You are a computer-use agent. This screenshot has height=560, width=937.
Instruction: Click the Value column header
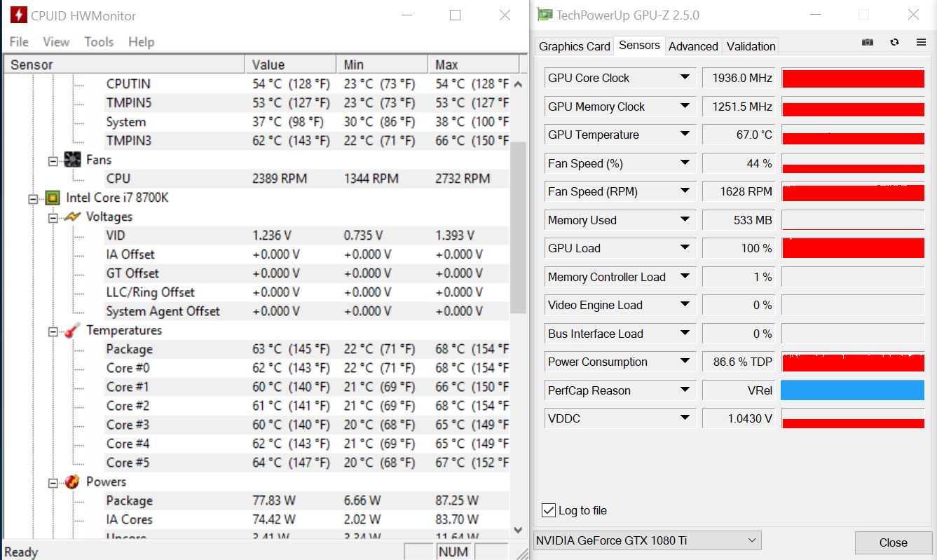pos(290,64)
